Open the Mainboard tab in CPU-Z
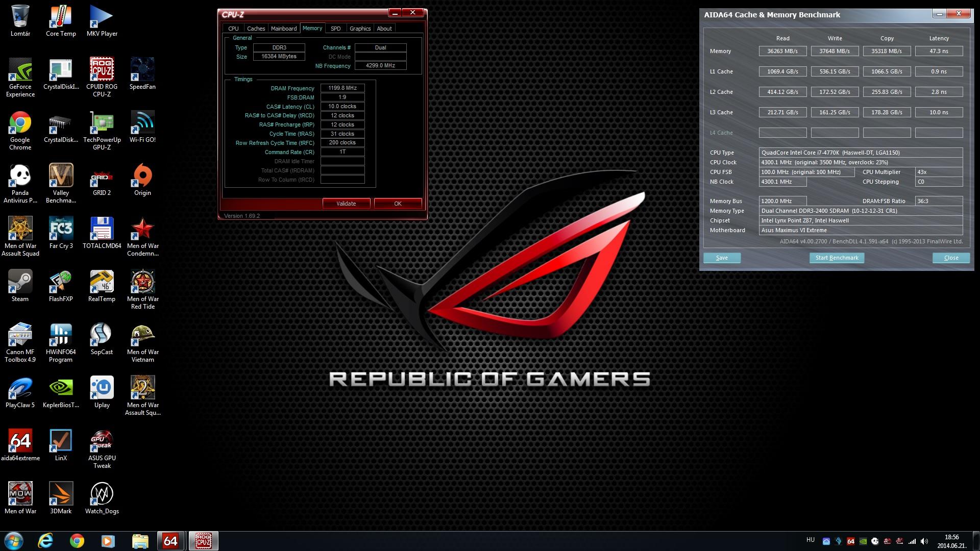This screenshot has height=551, width=980. pos(284,29)
